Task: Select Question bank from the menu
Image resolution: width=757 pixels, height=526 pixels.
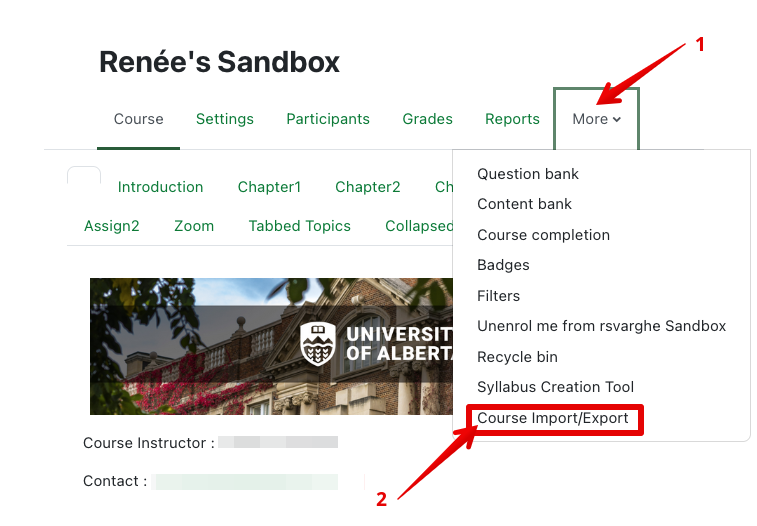Action: 528,174
